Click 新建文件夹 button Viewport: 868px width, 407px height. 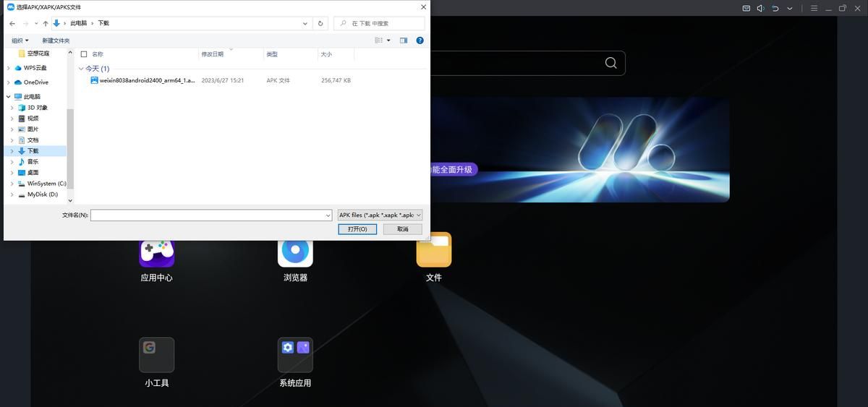click(x=56, y=40)
